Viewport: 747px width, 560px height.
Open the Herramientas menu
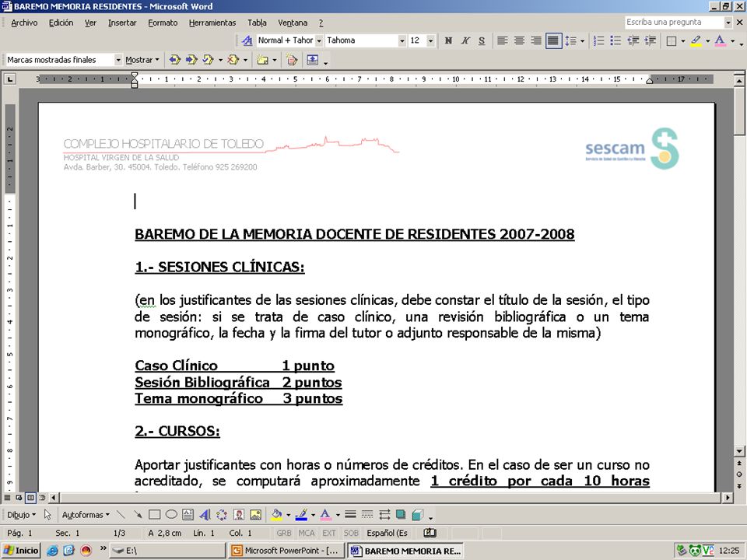(x=212, y=23)
